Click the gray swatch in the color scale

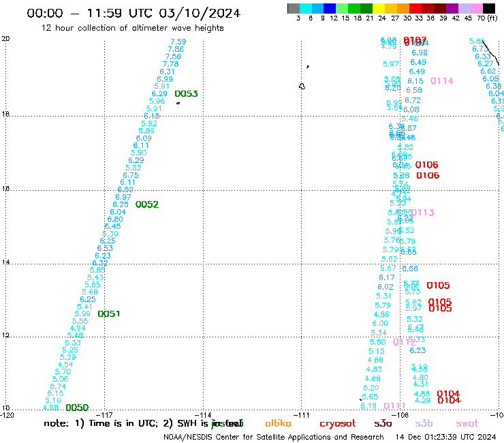click(x=294, y=8)
